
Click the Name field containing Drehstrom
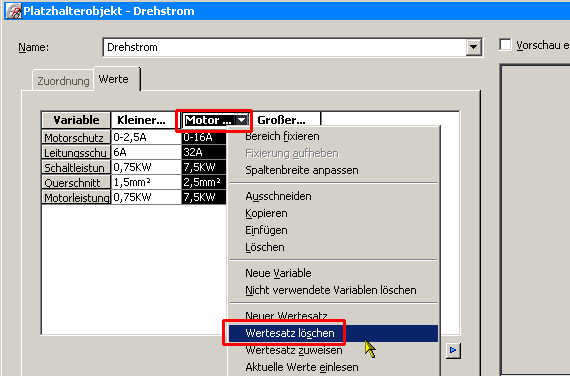(285, 47)
